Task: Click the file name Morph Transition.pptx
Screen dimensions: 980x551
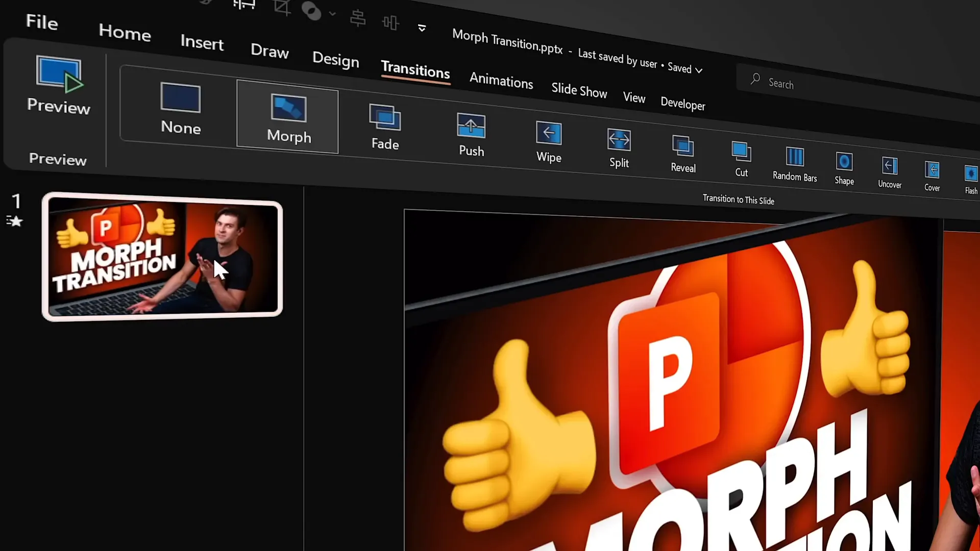Action: coord(507,42)
